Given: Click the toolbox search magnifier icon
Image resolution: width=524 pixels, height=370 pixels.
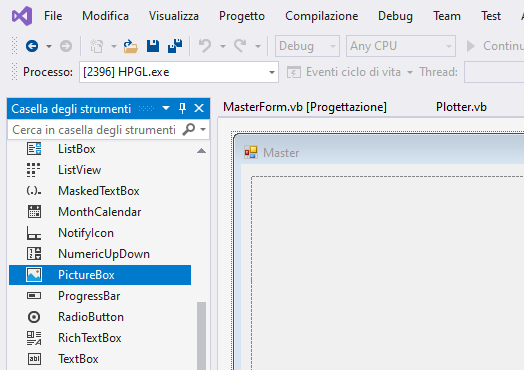Looking at the screenshot, I should pyautogui.click(x=188, y=129).
